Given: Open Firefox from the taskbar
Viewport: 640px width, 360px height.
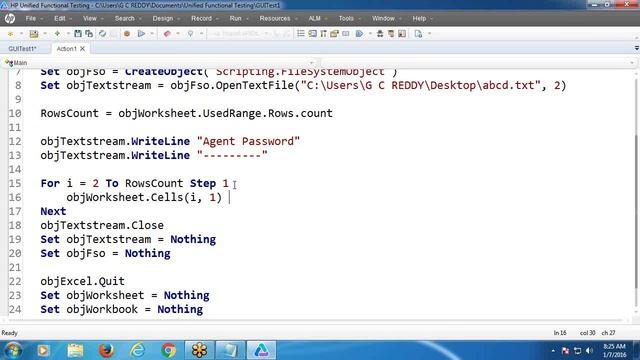Looking at the screenshot, I should tap(107, 350).
